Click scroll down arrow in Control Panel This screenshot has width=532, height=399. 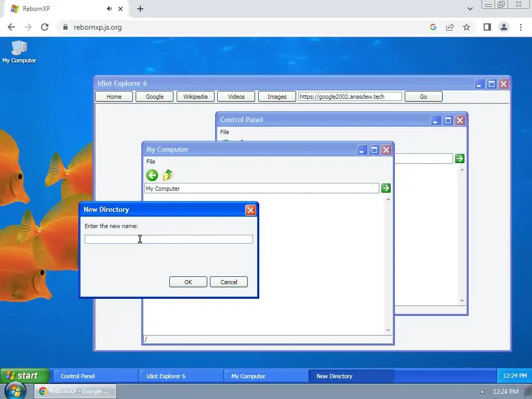point(462,301)
